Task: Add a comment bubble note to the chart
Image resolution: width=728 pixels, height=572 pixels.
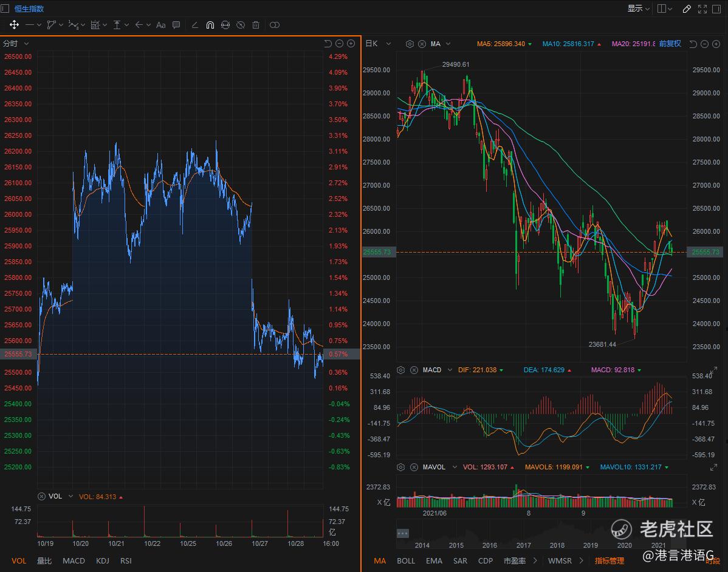Action: tap(176, 25)
